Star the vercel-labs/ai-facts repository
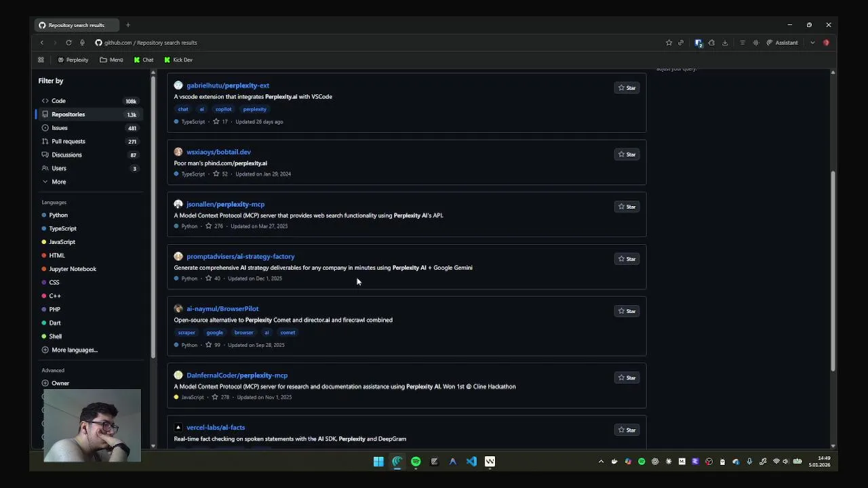This screenshot has width=868, height=488. click(x=627, y=430)
